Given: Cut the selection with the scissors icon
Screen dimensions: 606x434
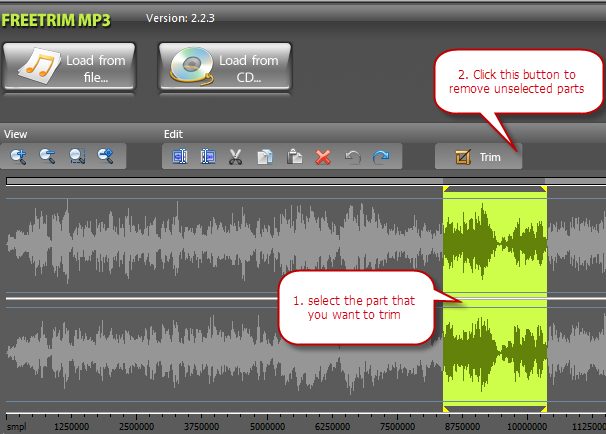Looking at the screenshot, I should 235,157.
